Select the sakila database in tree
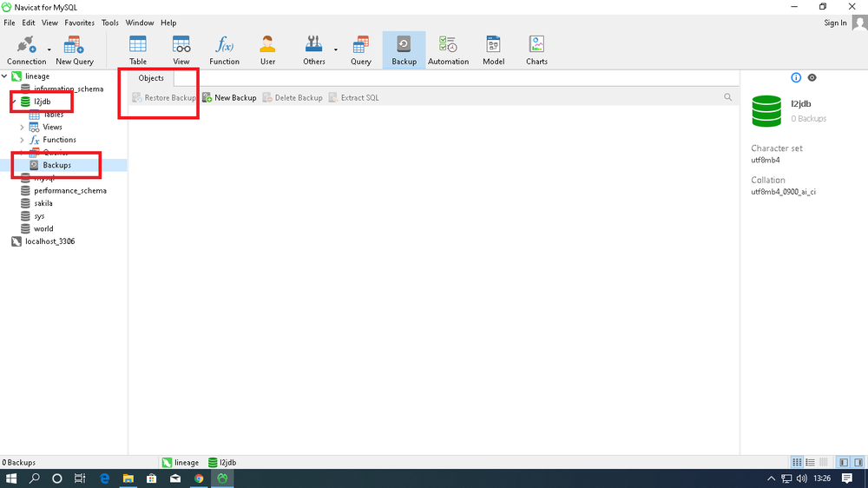 pos(43,203)
